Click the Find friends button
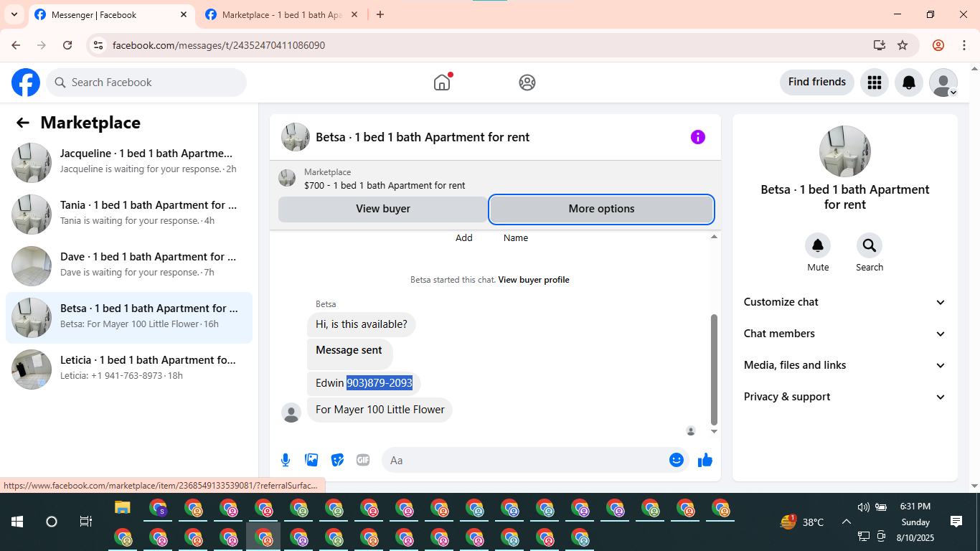This screenshot has width=980, height=551. [817, 82]
